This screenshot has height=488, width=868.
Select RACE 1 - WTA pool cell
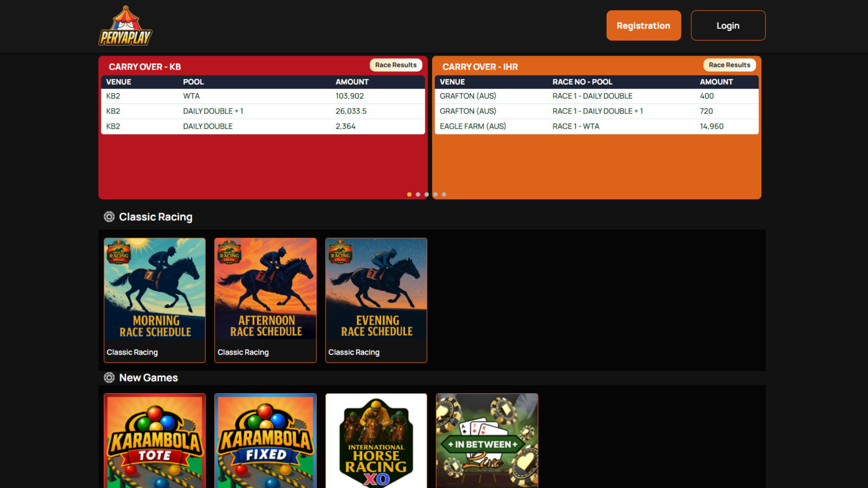click(576, 127)
